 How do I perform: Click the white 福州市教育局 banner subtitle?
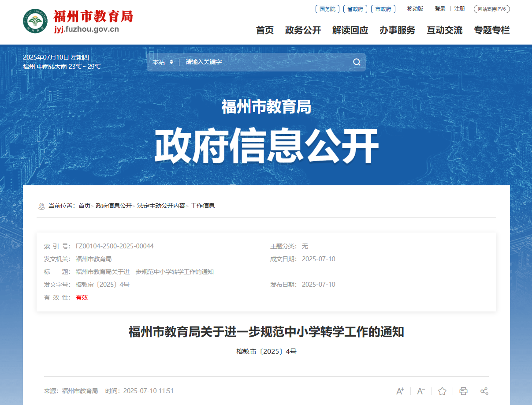click(266, 107)
